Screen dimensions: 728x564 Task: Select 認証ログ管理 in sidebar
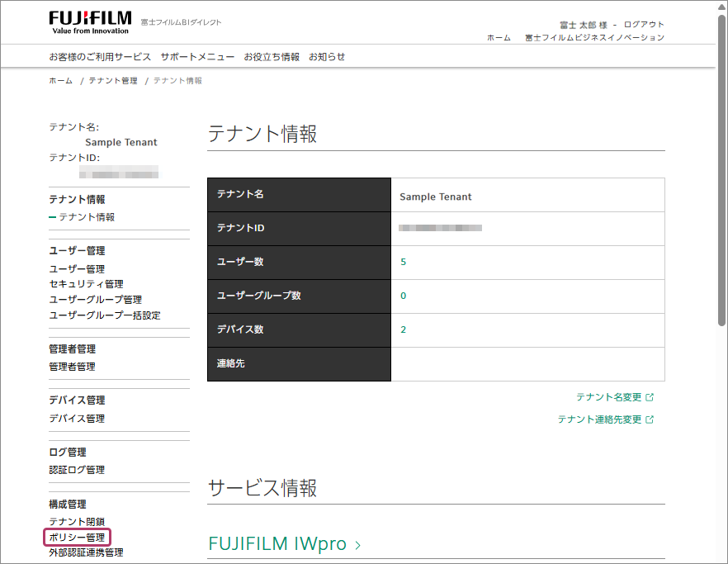77,470
